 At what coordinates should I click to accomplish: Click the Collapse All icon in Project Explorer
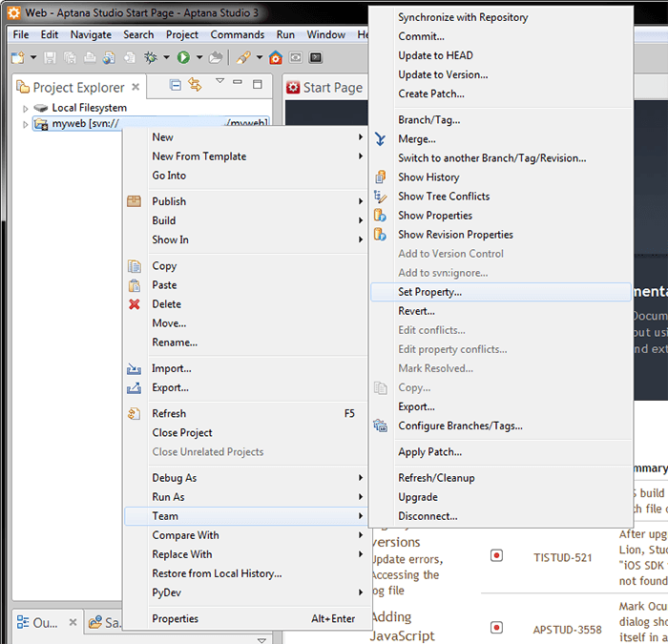tap(175, 85)
